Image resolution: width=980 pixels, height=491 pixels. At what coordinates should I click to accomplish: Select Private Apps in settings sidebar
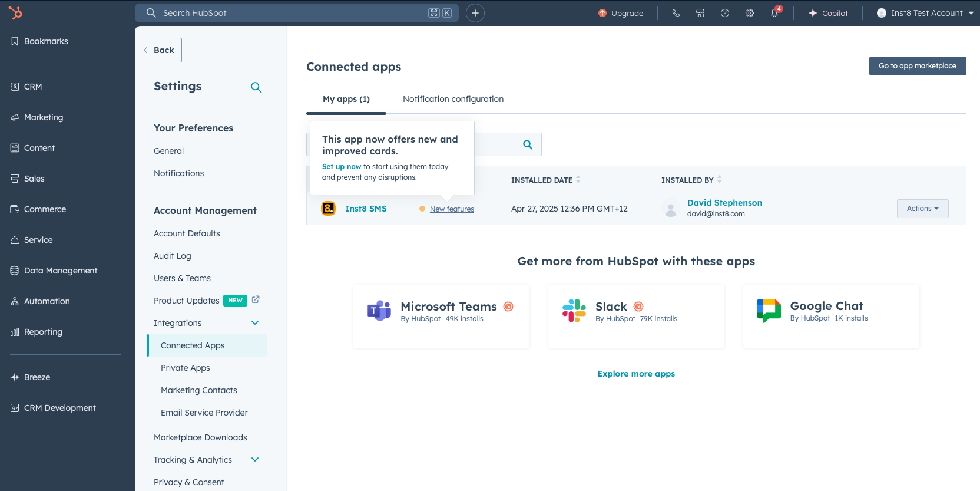point(186,368)
